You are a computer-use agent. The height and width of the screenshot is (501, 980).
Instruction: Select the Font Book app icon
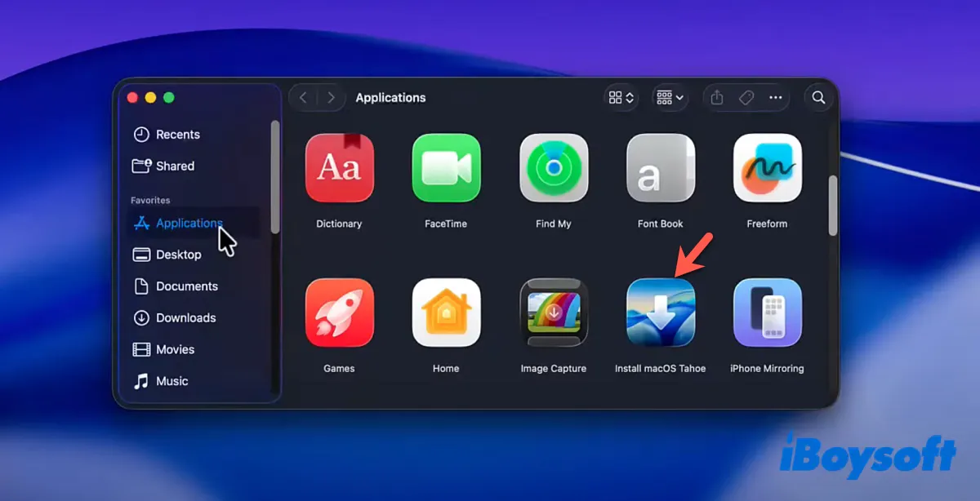click(x=661, y=168)
